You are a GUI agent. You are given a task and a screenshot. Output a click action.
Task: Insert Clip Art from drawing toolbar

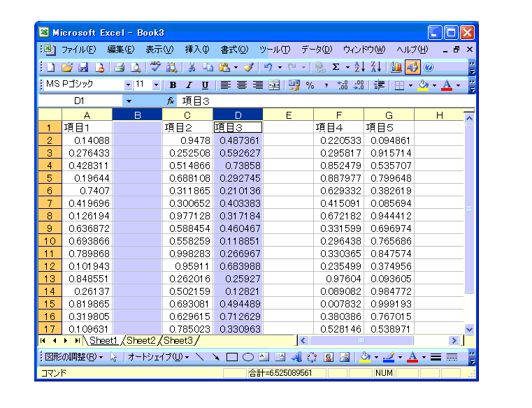(x=329, y=357)
